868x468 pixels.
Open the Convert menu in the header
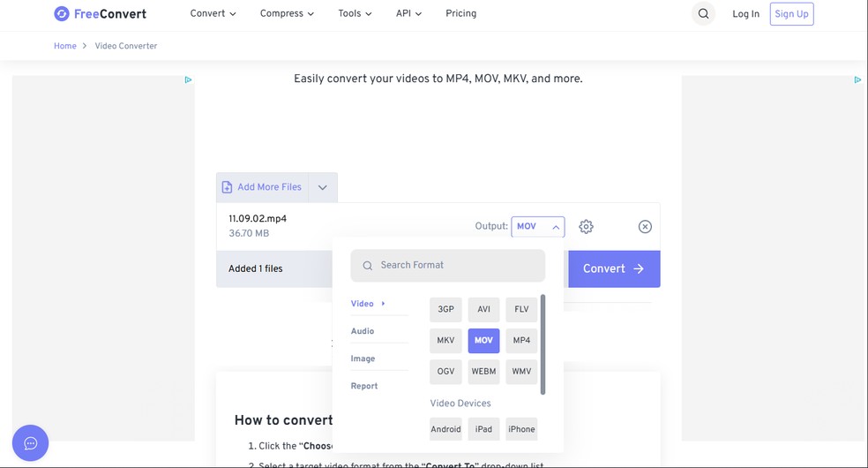point(213,13)
